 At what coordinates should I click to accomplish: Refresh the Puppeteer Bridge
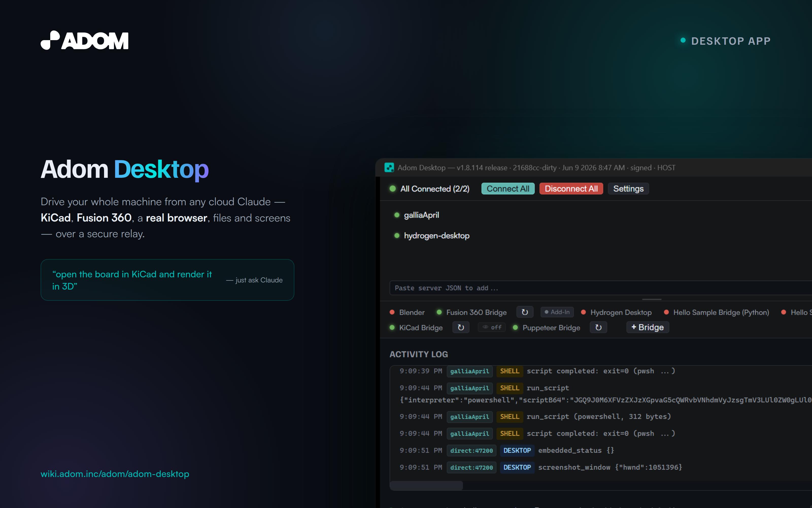point(598,327)
